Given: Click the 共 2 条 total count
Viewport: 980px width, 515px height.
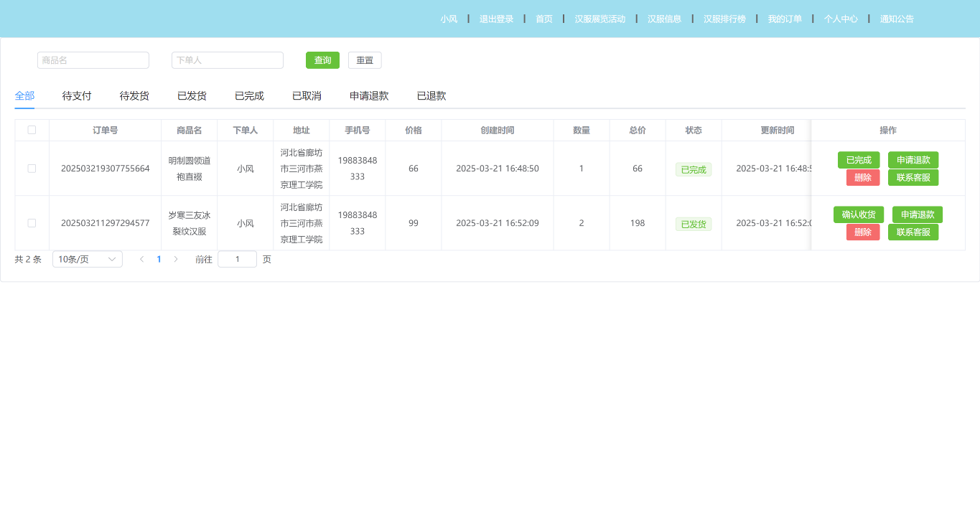Looking at the screenshot, I should pyautogui.click(x=29, y=259).
